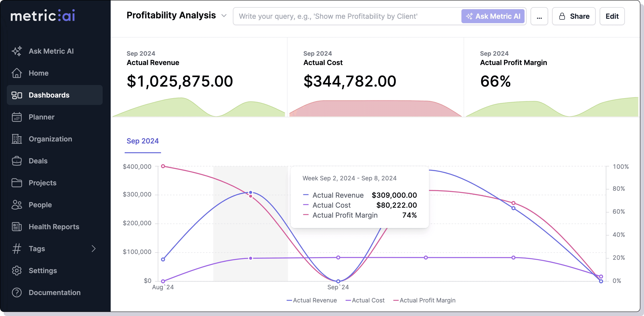
Task: Click the $344,782.00 cost value
Action: point(350,81)
